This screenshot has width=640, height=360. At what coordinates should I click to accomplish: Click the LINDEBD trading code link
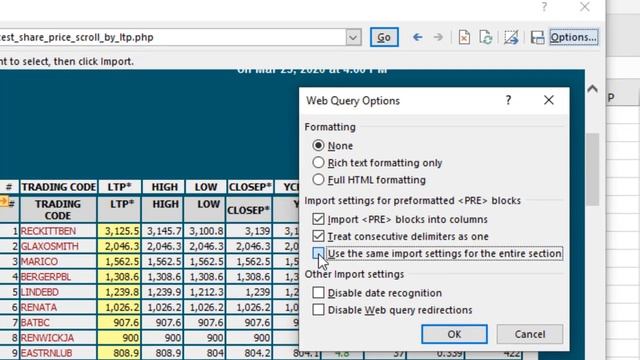click(x=40, y=292)
